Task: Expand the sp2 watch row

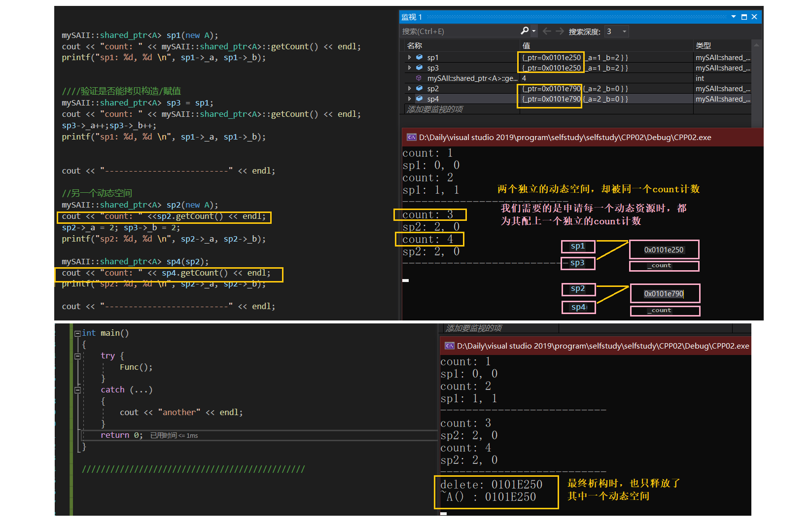Action: [409, 89]
